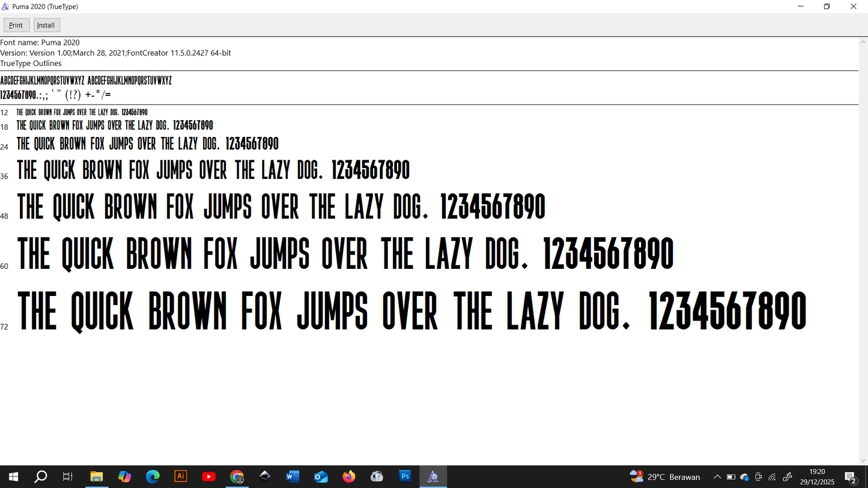Screen dimensions: 868x488
Task: Click the 60-point sample sentence
Action: (345, 254)
